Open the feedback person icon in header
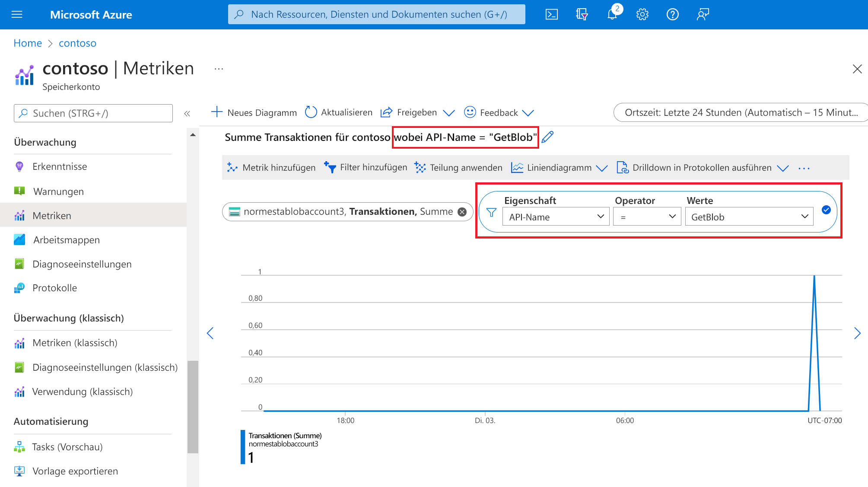Screen dimensions: 868x487 coord(703,15)
